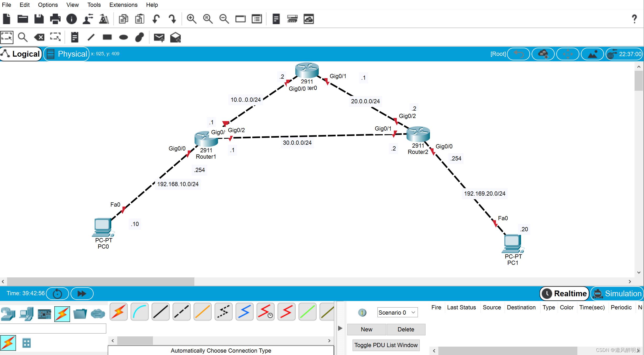
Task: Click the Add Simple PDU envelope icon
Action: pyautogui.click(x=159, y=37)
